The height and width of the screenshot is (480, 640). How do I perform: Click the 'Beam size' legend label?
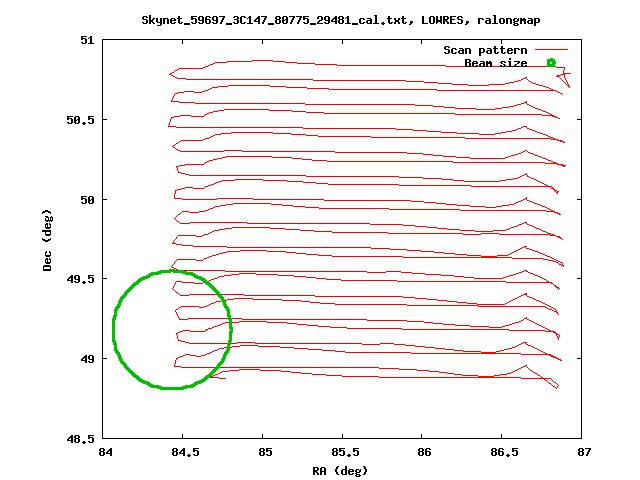496,63
